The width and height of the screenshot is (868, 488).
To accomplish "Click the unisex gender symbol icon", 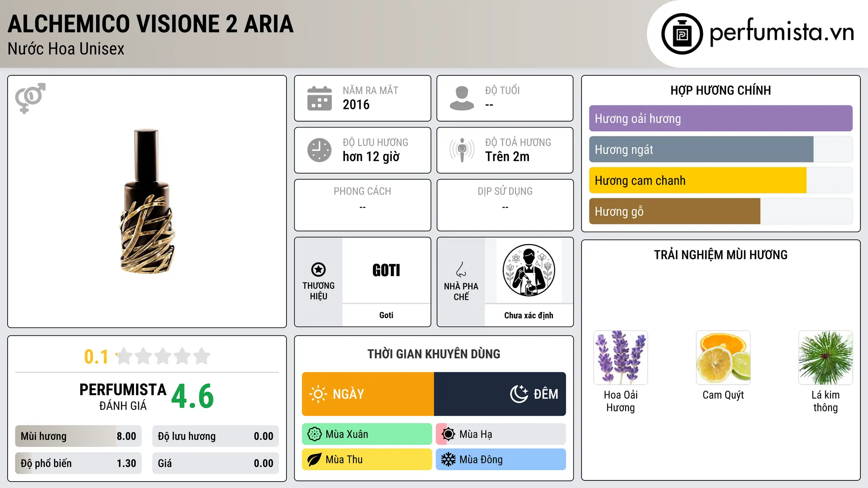I will point(30,98).
